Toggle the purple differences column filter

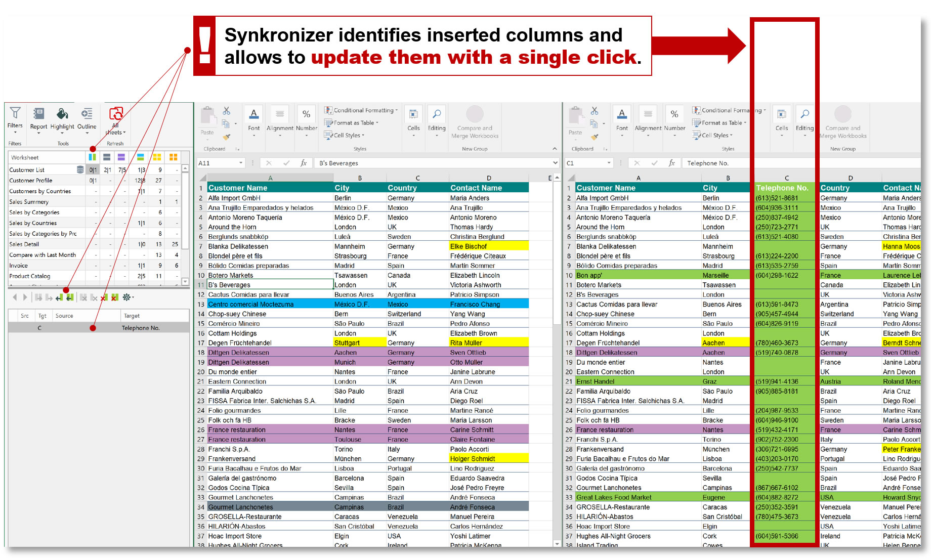point(121,157)
